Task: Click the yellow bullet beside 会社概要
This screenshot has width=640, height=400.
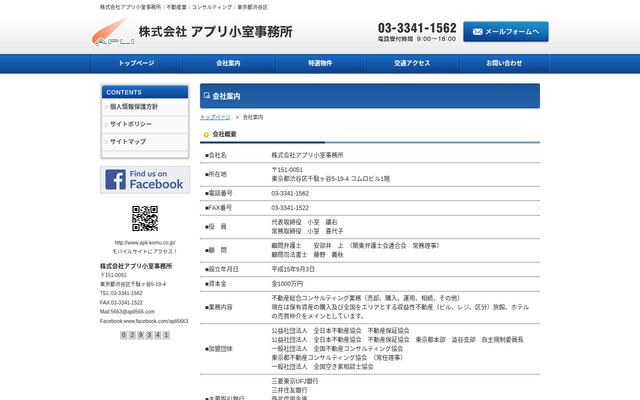Action: pyautogui.click(x=206, y=134)
